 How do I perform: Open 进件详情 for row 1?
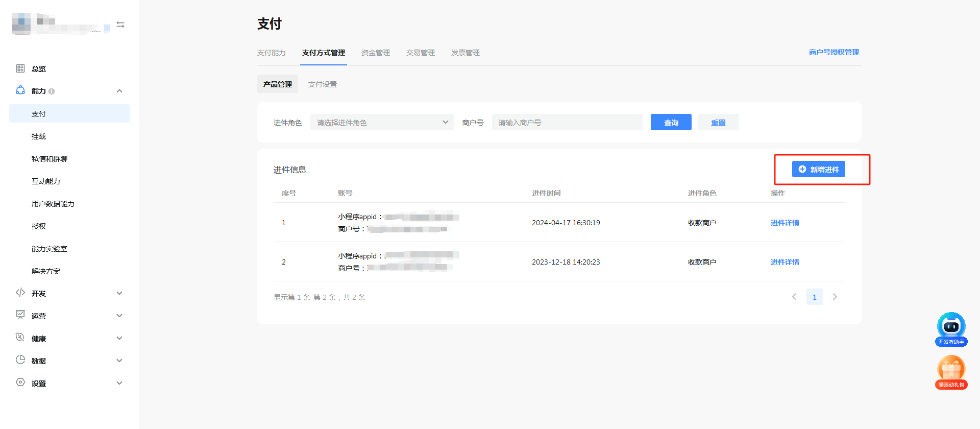pos(785,223)
